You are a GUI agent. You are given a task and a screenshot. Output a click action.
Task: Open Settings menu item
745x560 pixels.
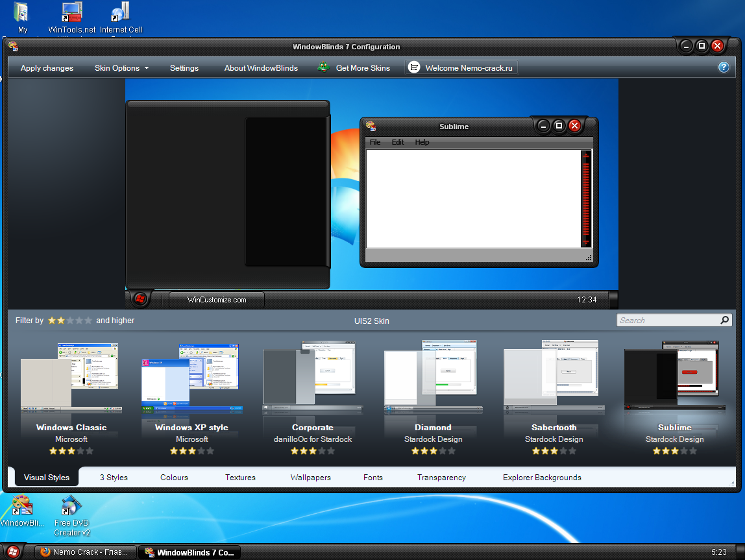184,68
